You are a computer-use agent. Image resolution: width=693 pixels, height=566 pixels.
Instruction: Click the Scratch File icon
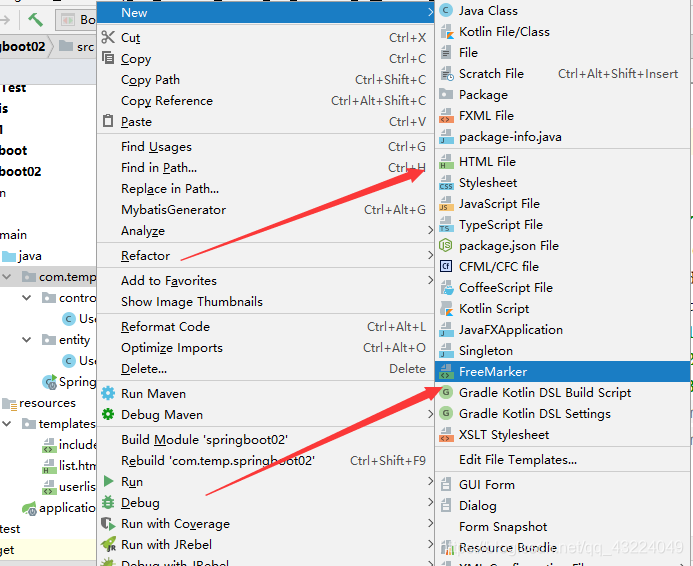(x=446, y=74)
